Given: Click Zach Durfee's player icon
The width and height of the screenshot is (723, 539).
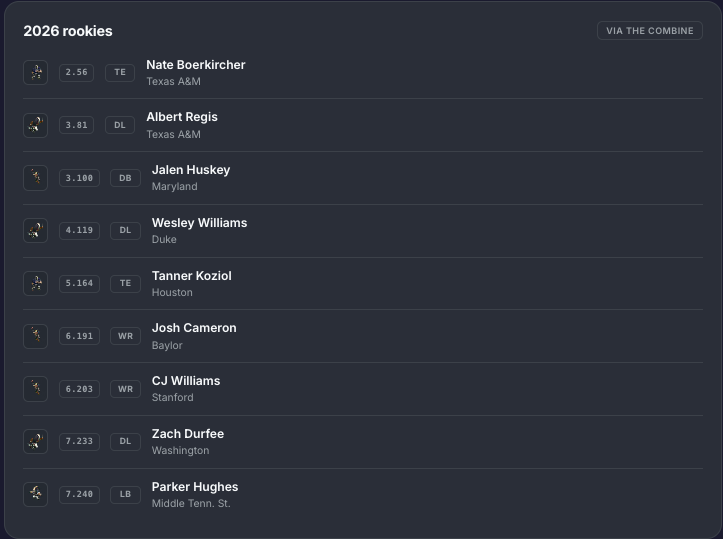Looking at the screenshot, I should click(x=36, y=441).
